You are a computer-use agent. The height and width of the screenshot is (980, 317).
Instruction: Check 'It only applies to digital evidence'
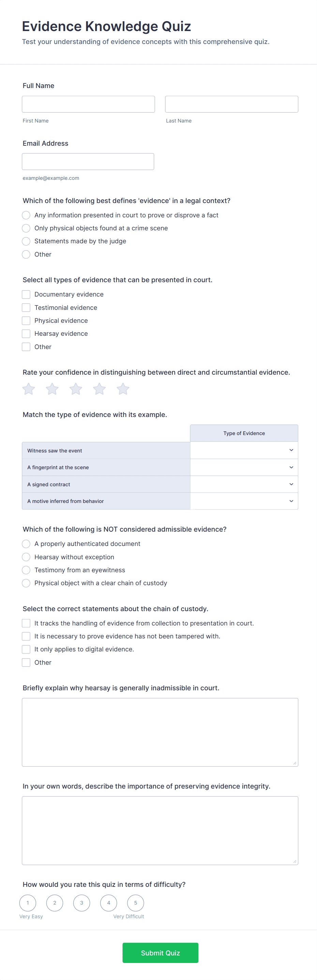[x=26, y=649]
